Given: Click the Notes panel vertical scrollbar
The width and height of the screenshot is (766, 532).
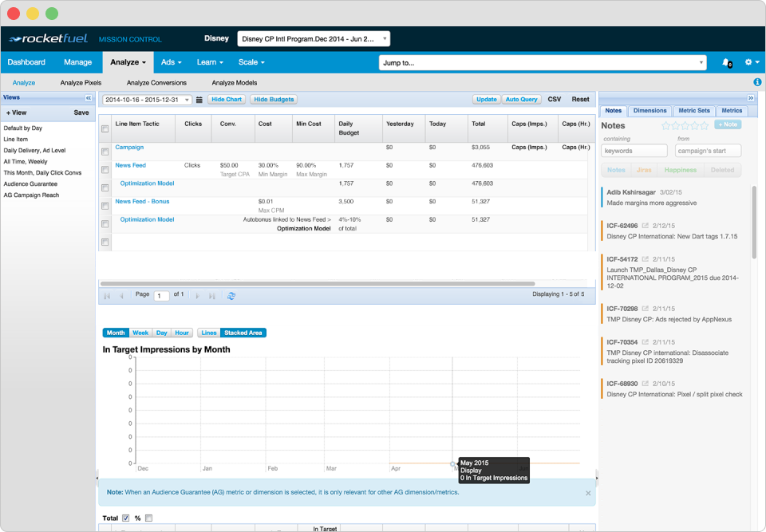Looking at the screenshot, I should [x=754, y=223].
